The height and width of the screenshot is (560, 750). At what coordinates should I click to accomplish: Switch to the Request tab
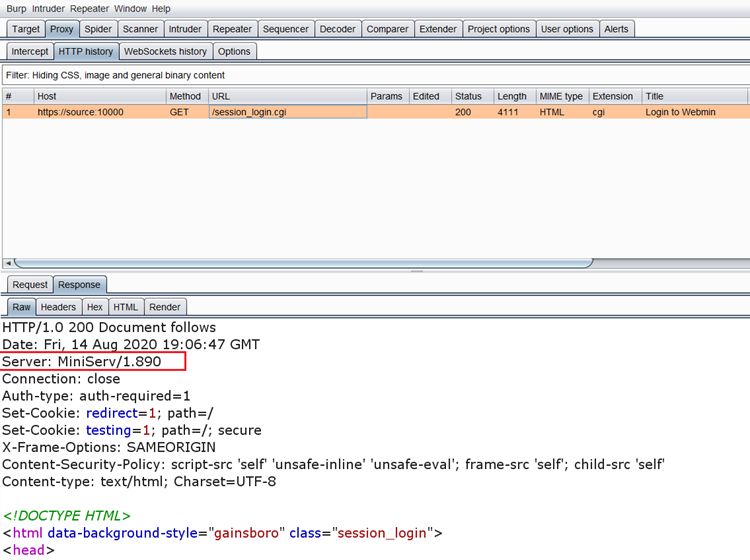click(x=30, y=285)
